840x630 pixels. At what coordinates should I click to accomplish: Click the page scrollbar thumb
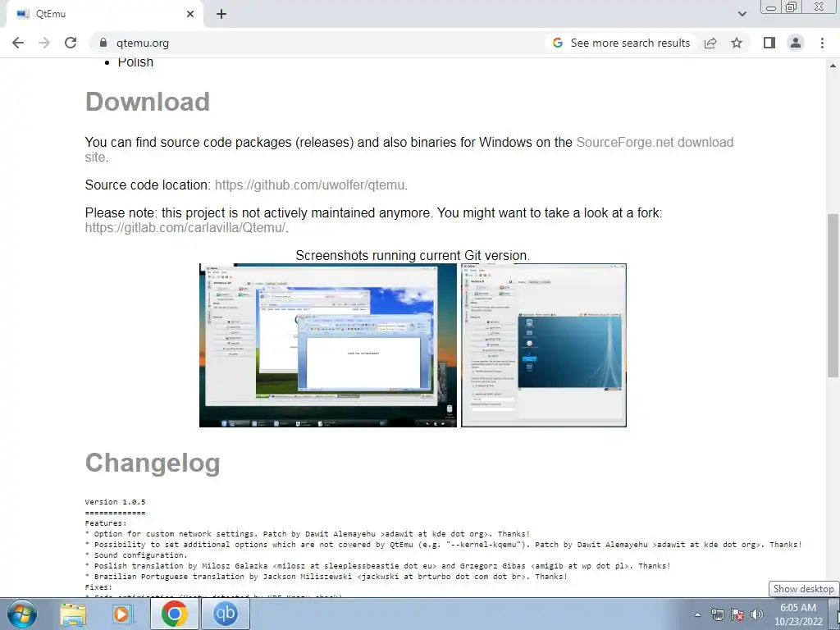pos(833,294)
